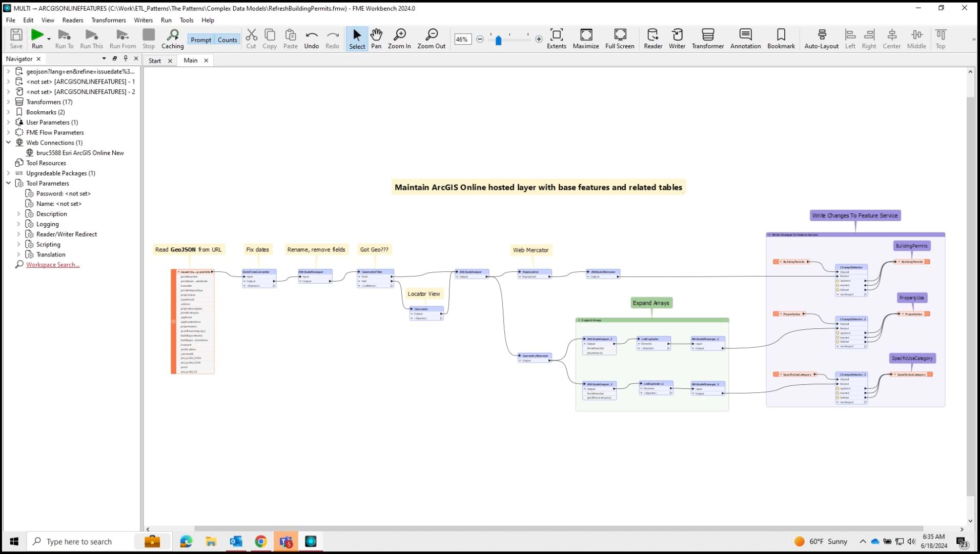
Task: Run the workspace with the green Run icon
Action: [x=37, y=36]
